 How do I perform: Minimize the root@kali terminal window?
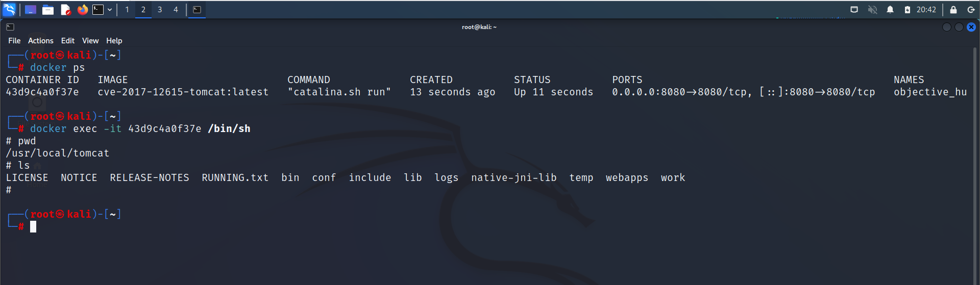coord(947,27)
